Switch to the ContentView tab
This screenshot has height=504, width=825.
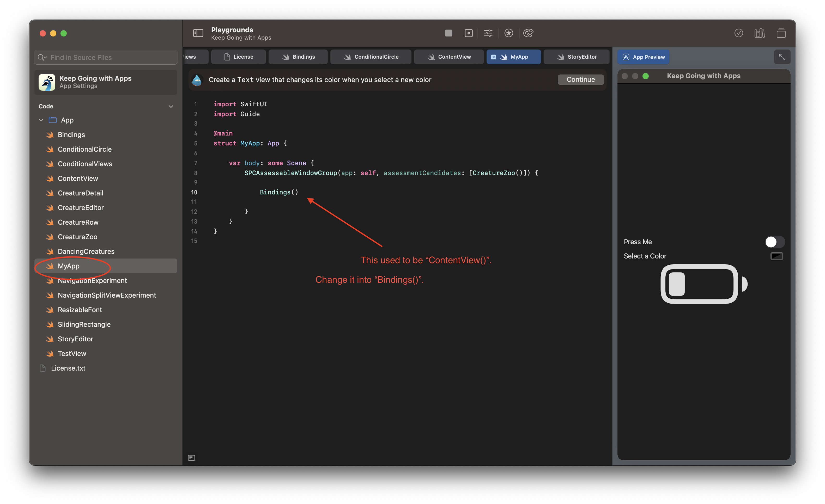pos(449,57)
